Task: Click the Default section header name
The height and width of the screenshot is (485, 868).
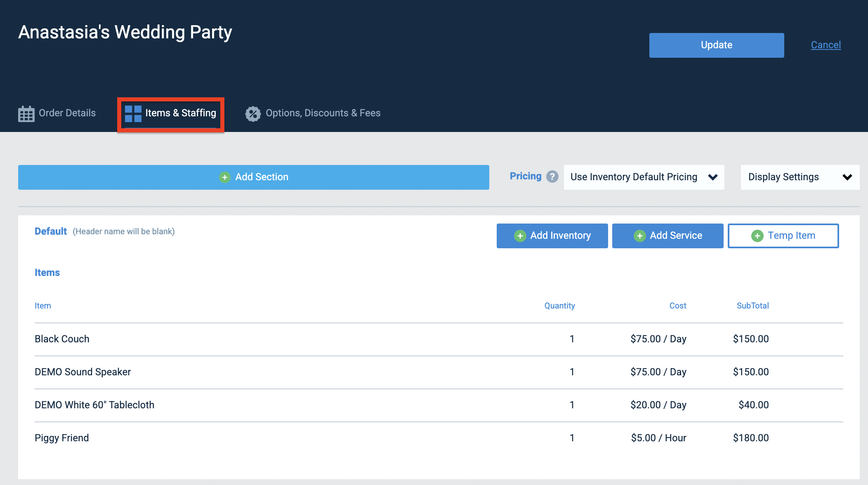Action: pos(51,231)
